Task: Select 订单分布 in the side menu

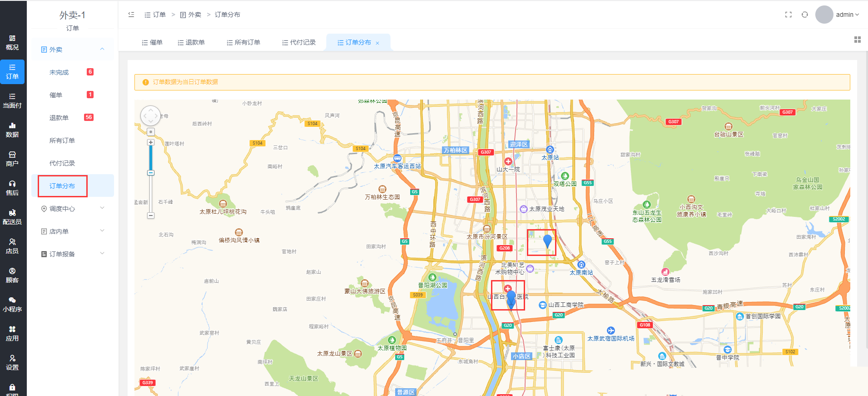Action: click(73, 186)
